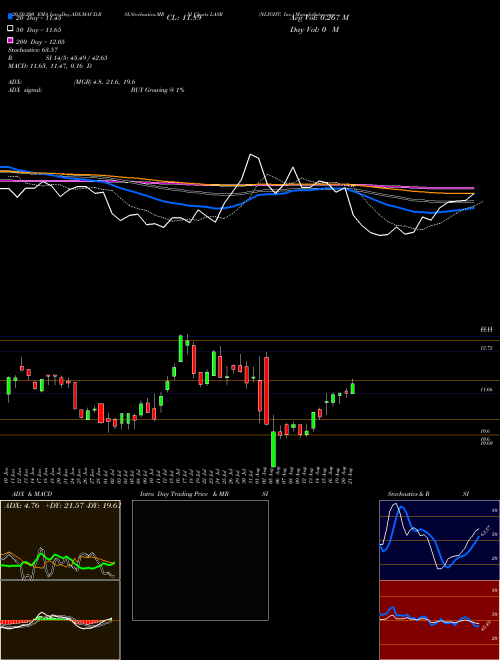Click the tallest green candle near the 12.72 peak
The width and height of the screenshot is (500, 660).
181,349
